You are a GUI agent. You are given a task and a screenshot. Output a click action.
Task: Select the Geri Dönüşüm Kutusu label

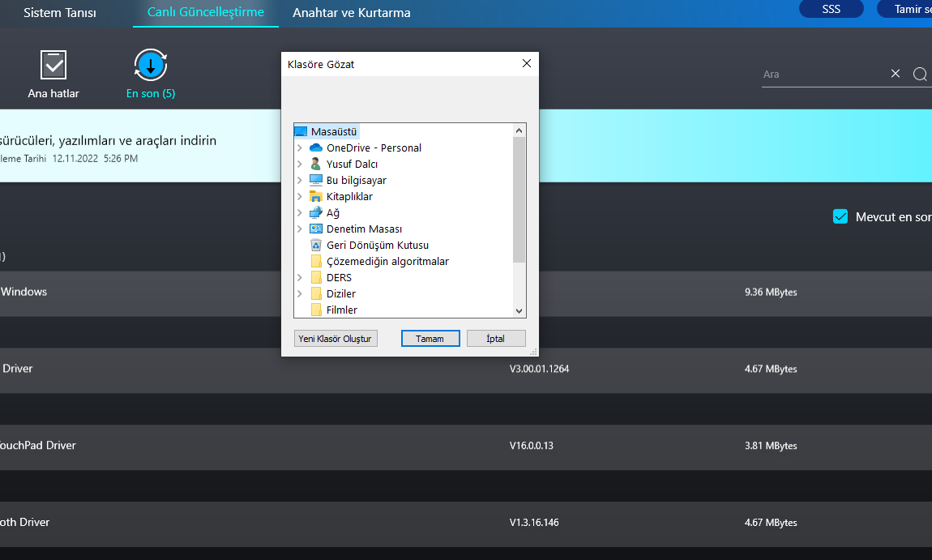pyautogui.click(x=378, y=245)
